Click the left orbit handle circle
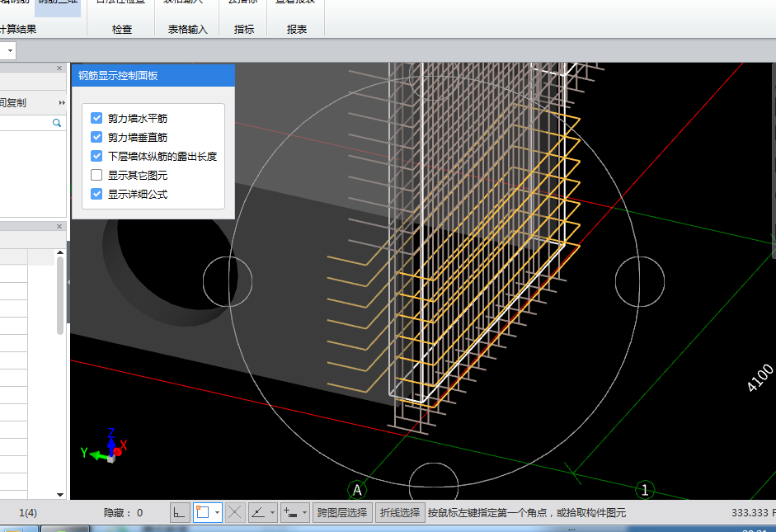 [228, 281]
